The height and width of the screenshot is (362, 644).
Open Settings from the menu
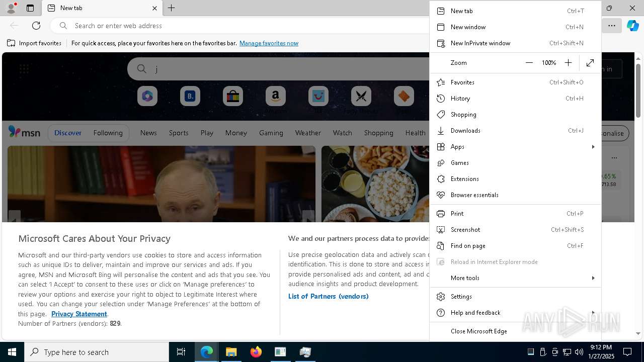[516, 297]
